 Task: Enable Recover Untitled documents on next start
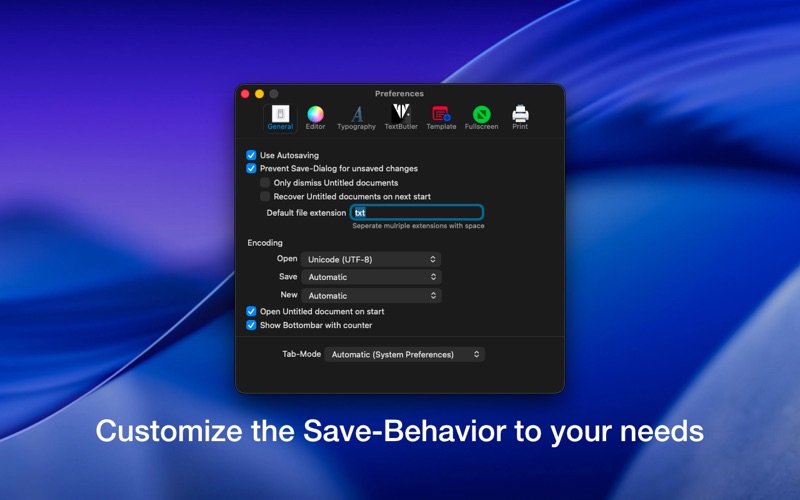[265, 196]
